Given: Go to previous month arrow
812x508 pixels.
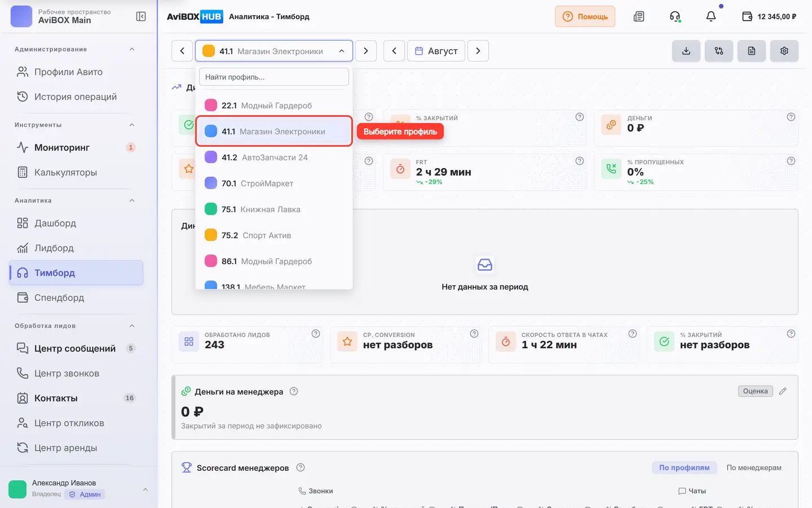Looking at the screenshot, I should pos(394,51).
